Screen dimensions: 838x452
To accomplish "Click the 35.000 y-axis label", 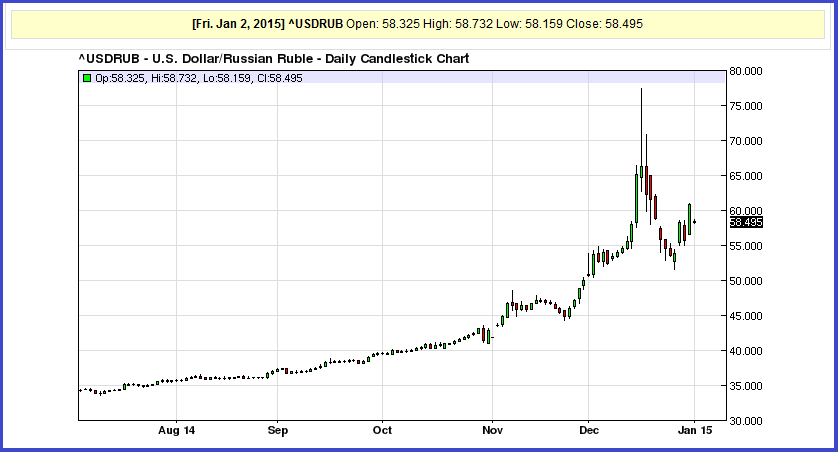I will point(746,386).
